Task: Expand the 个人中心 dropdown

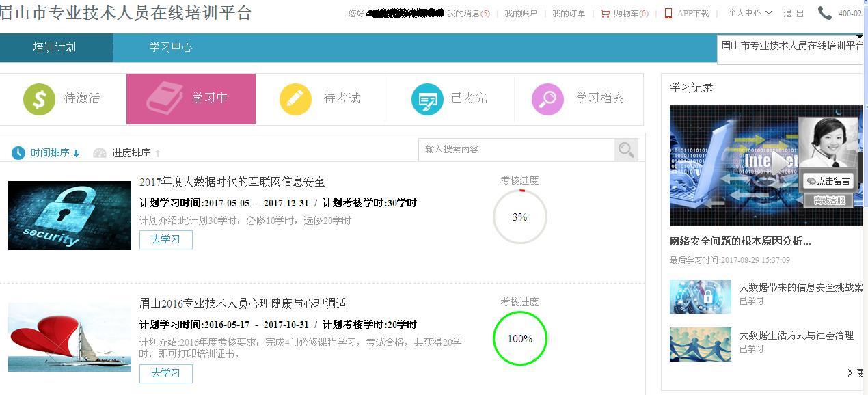Action: [749, 13]
